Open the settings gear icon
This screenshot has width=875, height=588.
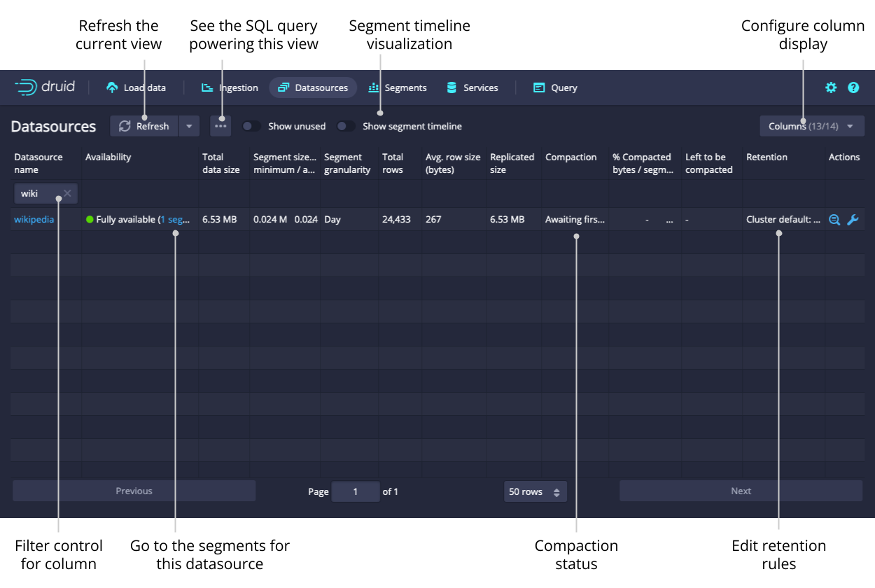point(831,87)
